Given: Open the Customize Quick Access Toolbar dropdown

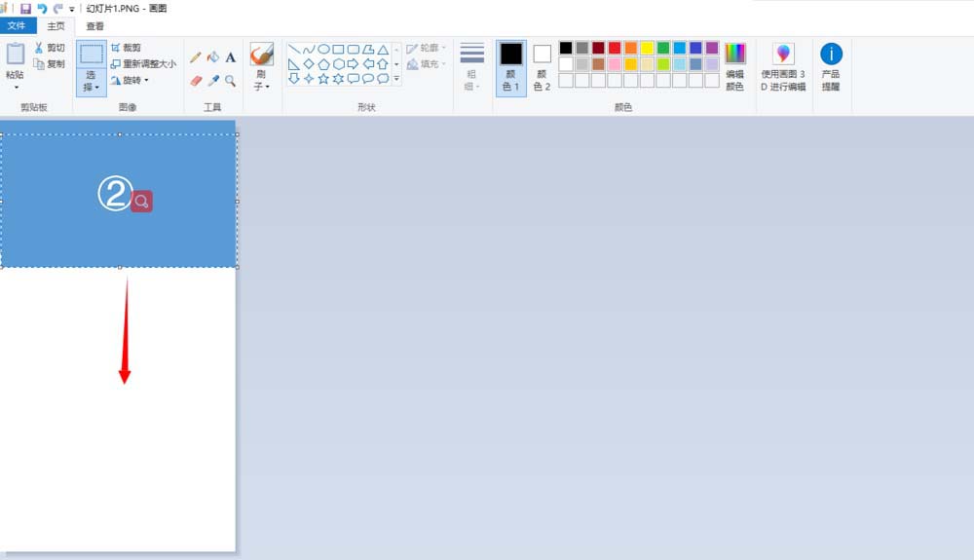Looking at the screenshot, I should (72, 10).
